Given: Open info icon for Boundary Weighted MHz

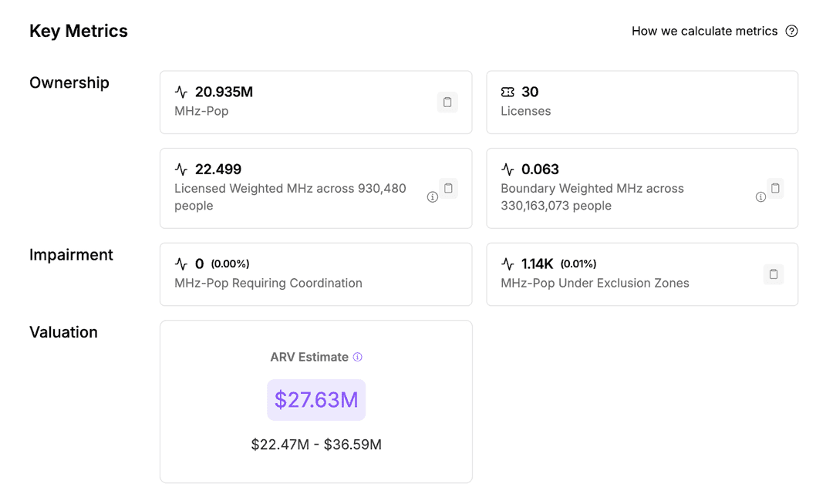Looking at the screenshot, I should [x=760, y=197].
